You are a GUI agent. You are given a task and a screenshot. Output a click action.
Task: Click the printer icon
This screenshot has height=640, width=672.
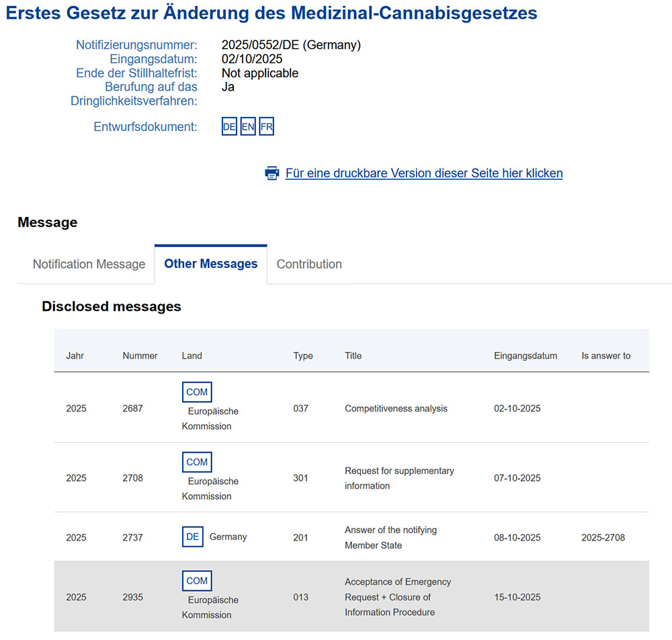point(272,173)
